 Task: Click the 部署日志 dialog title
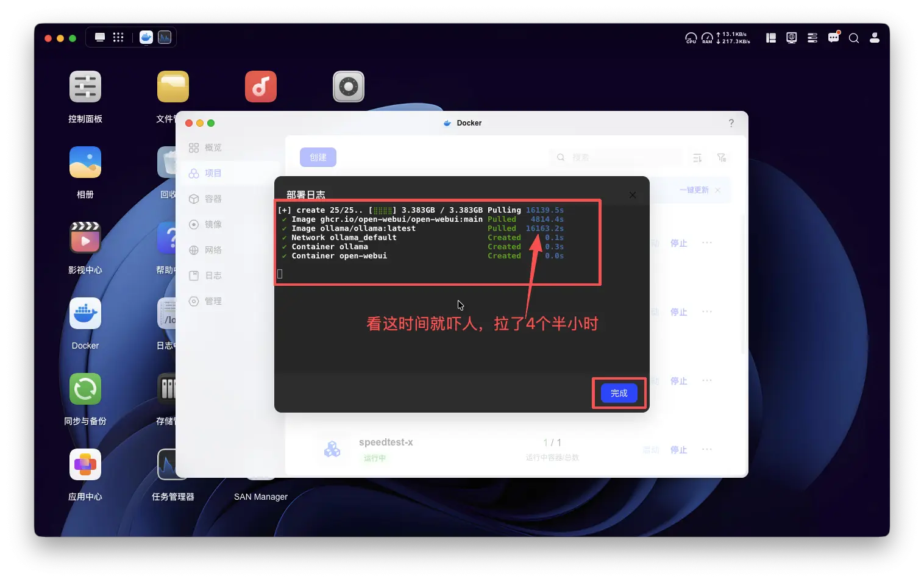click(x=306, y=195)
